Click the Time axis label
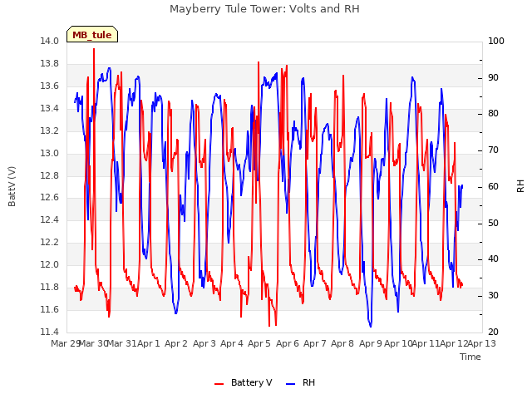 click(470, 357)
